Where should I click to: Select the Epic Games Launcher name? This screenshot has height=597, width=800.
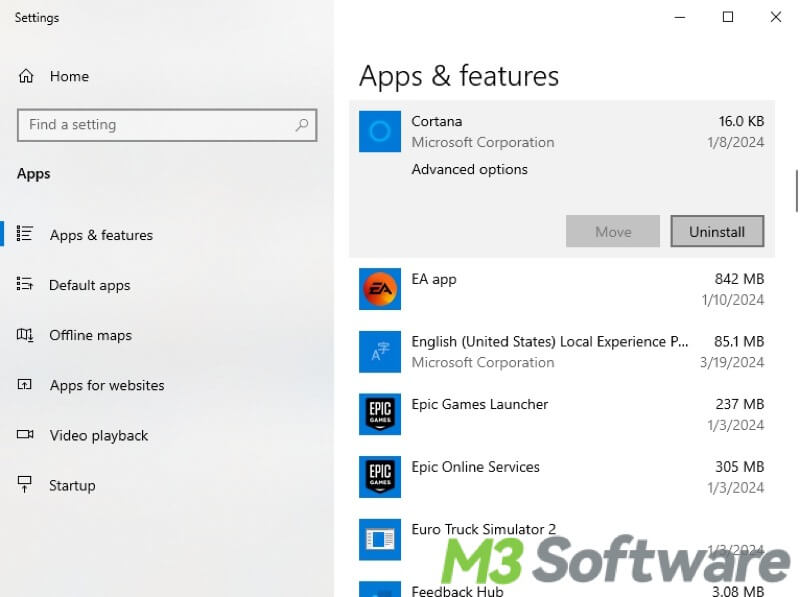pyautogui.click(x=480, y=404)
